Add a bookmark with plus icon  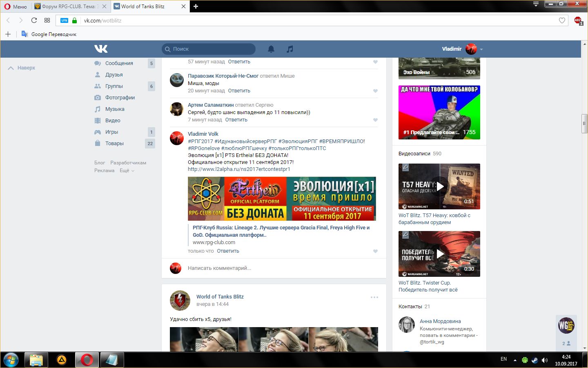8,34
